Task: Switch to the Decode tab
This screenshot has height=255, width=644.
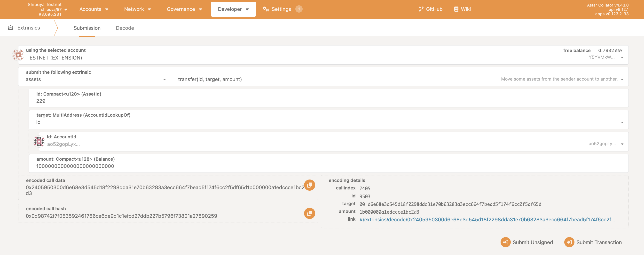Action: pos(125,28)
